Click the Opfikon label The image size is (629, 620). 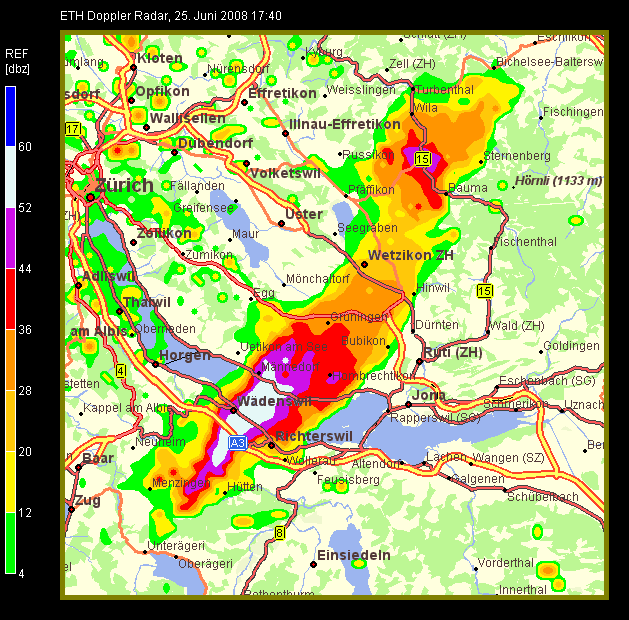(x=162, y=91)
